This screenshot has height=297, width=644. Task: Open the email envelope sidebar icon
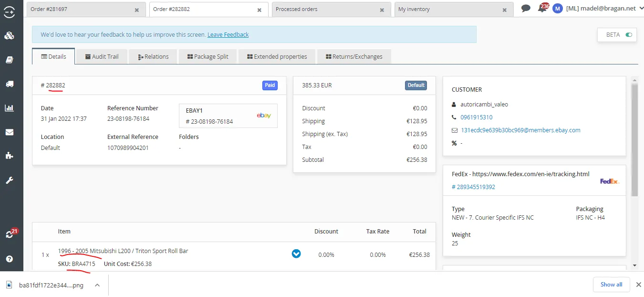click(x=9, y=132)
